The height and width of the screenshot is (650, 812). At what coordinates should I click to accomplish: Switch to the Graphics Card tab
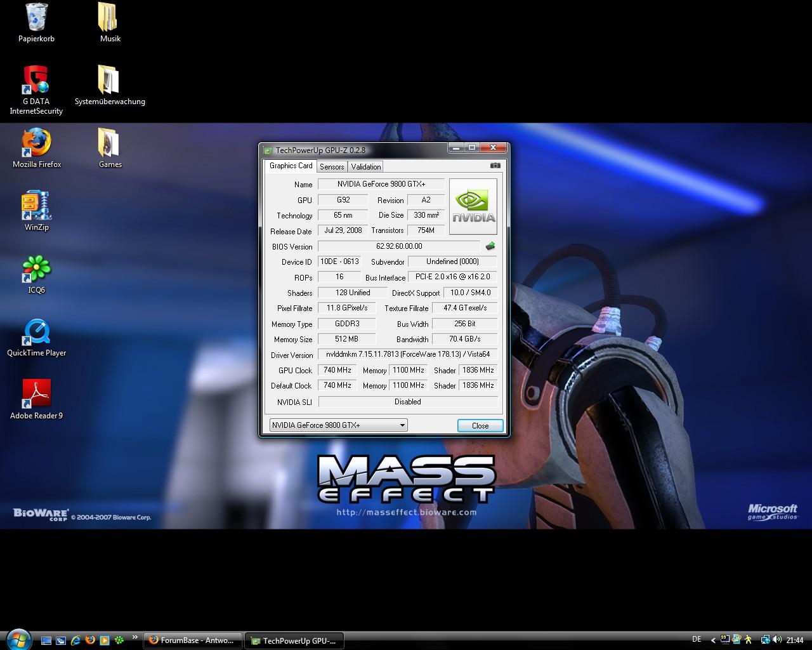(x=291, y=166)
